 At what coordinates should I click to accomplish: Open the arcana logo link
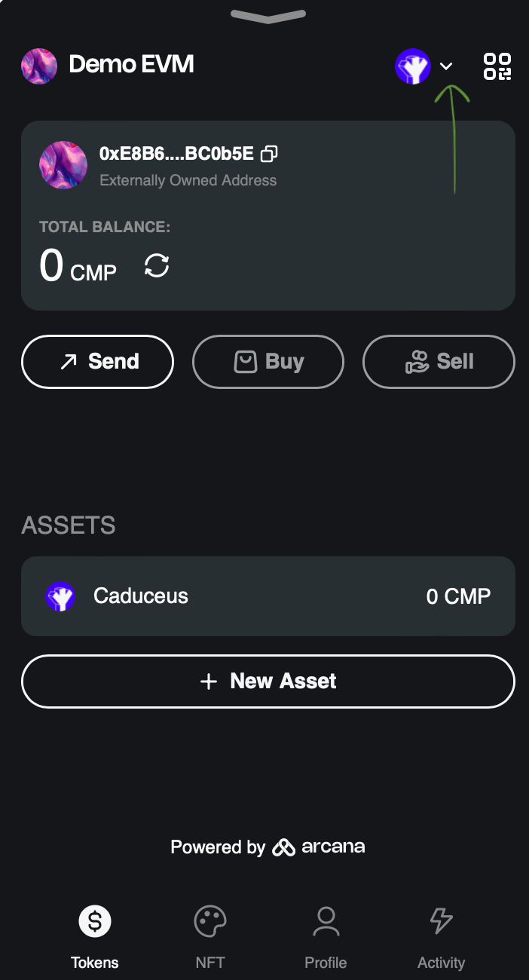318,847
